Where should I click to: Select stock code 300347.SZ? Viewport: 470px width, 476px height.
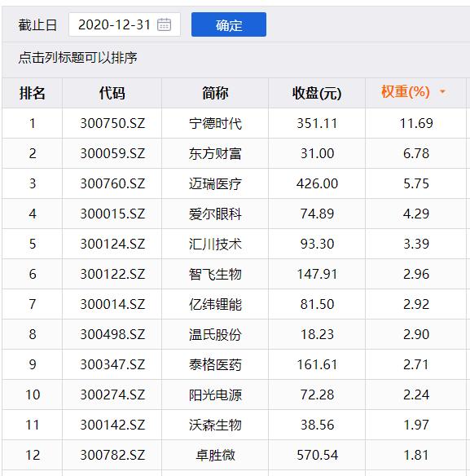112,364
